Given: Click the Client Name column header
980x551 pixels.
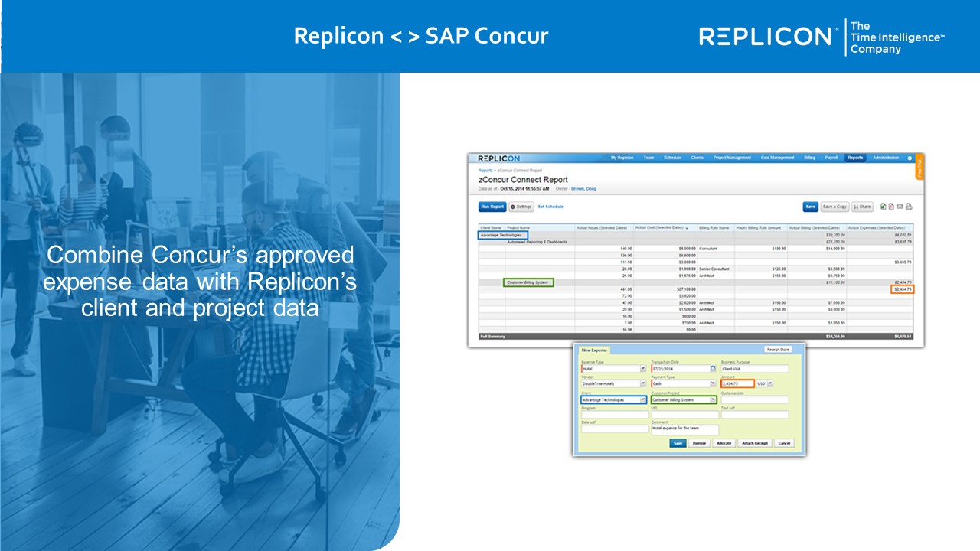Looking at the screenshot, I should coord(491,228).
